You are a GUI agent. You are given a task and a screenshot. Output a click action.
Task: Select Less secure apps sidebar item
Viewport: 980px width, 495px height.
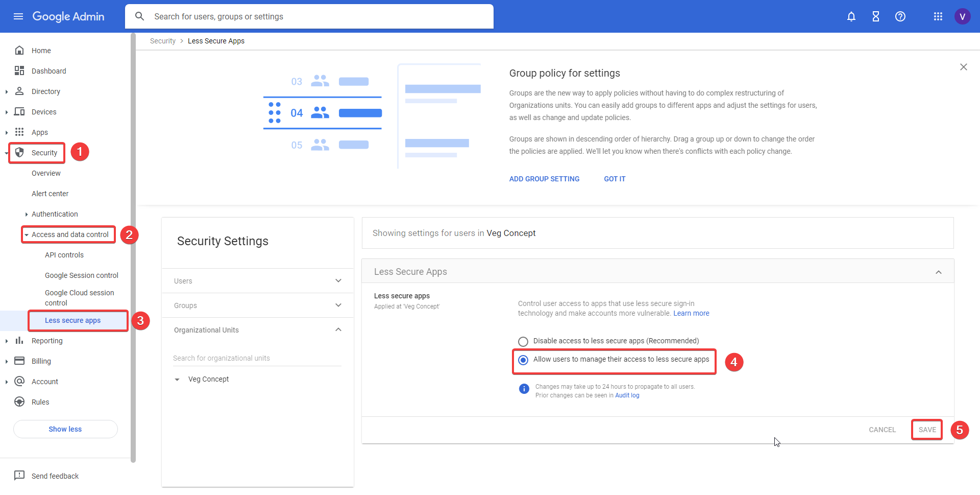click(72, 320)
